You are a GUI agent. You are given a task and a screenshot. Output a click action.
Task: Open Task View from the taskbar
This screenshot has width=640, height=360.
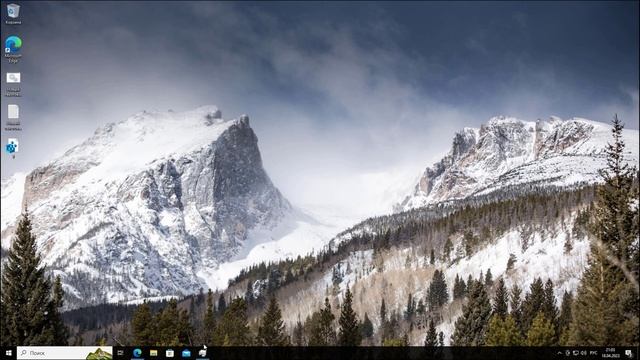[x=120, y=353]
